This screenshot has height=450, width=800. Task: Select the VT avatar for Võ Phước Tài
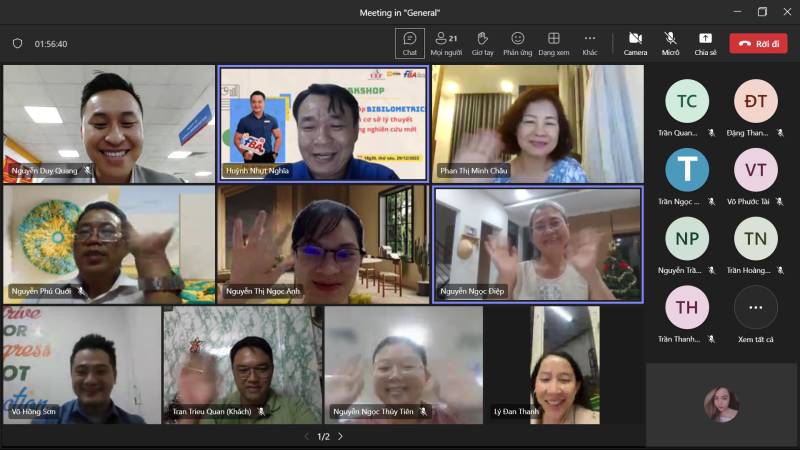755,170
